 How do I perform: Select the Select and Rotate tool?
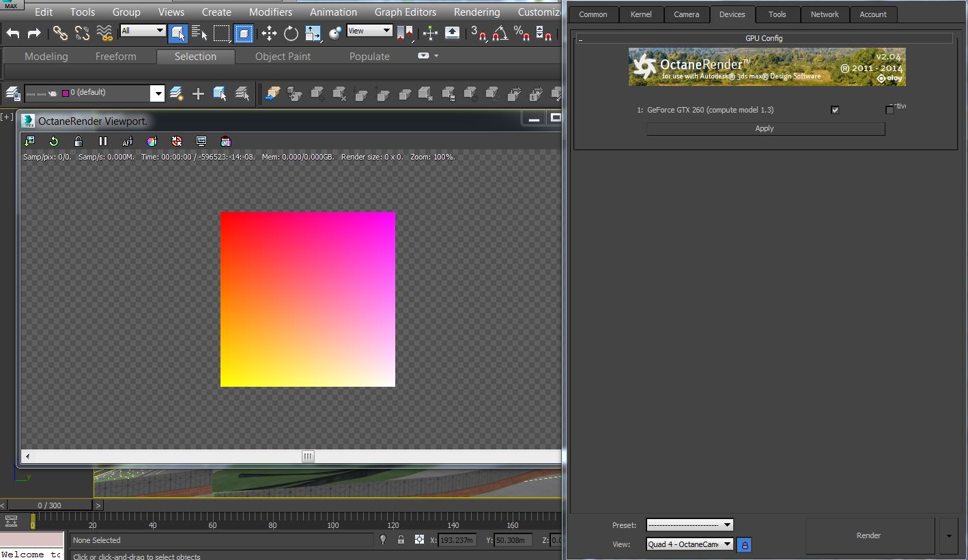[291, 33]
